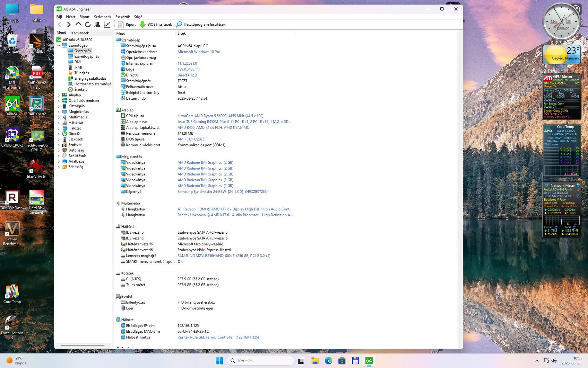Open the Kedvencek menu
Screen dimensions: 588x368
tap(102, 17)
